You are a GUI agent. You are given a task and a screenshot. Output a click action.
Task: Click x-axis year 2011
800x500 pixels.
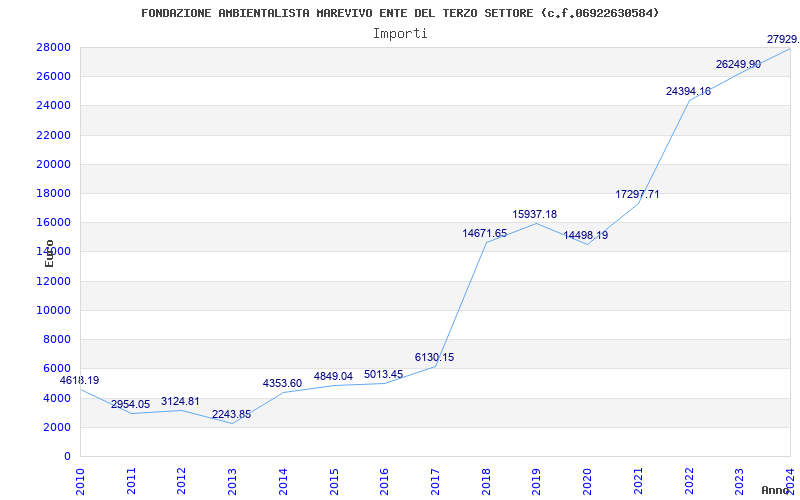coord(131,481)
